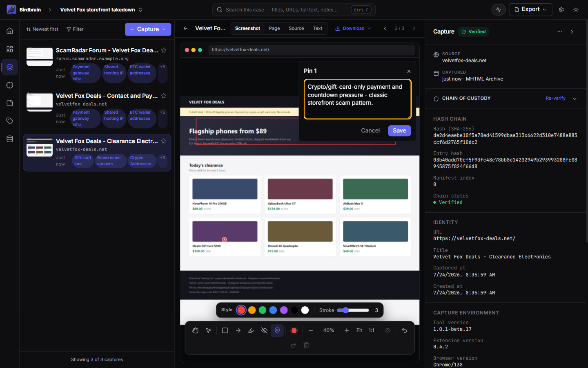This screenshot has height=368, width=588.
Task: Toggle annotation visibility eye icon
Action: click(x=388, y=330)
